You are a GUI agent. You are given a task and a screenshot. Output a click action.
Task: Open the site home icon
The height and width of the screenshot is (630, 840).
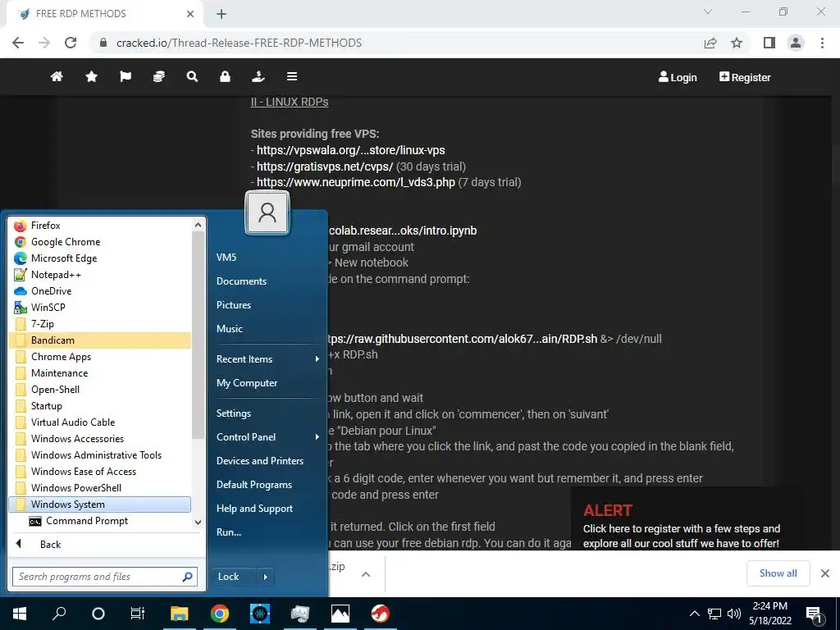click(57, 76)
